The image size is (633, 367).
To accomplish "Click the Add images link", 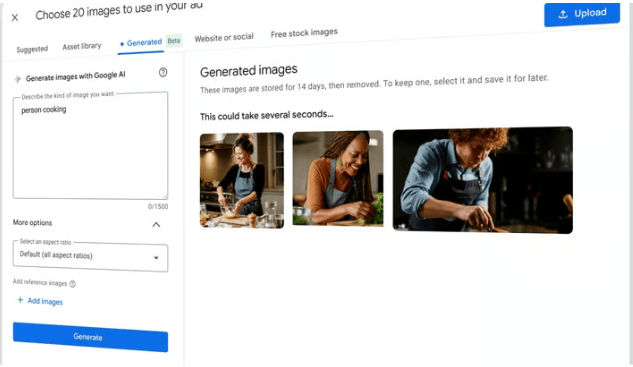I will (45, 301).
